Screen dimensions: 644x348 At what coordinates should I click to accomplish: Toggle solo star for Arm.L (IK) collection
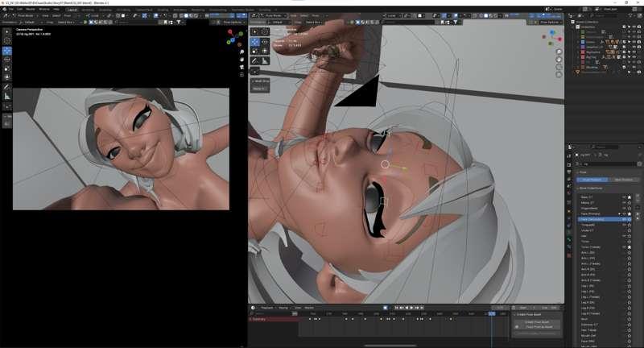pos(630,253)
